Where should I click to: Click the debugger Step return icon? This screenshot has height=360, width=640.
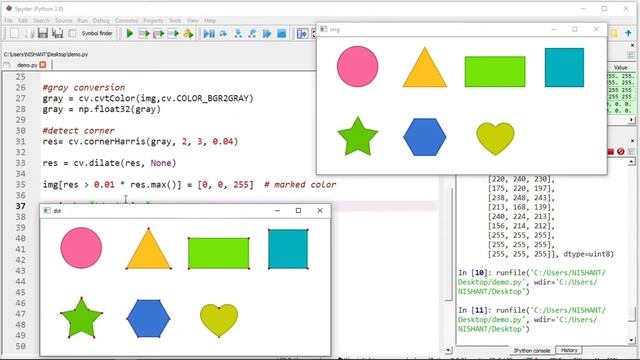[x=252, y=33]
